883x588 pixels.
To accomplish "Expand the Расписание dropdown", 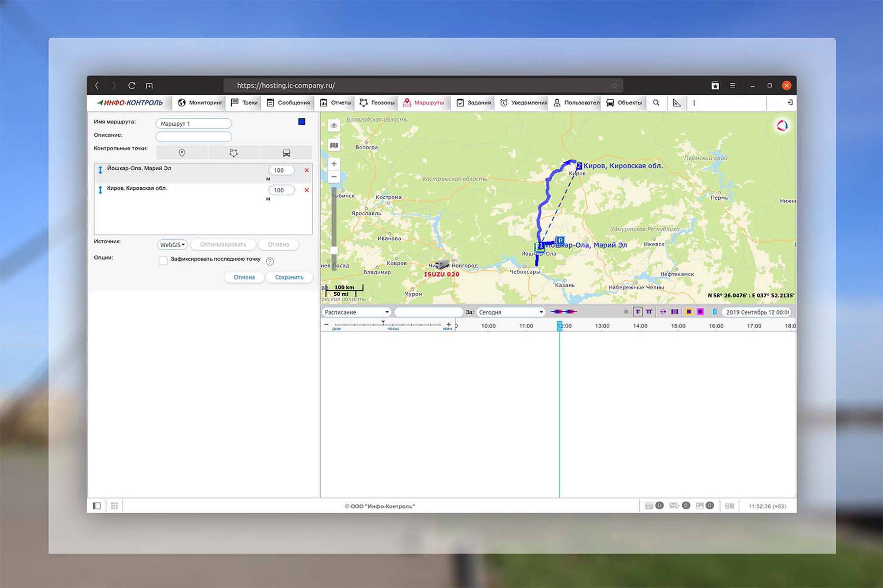I will pos(357,312).
